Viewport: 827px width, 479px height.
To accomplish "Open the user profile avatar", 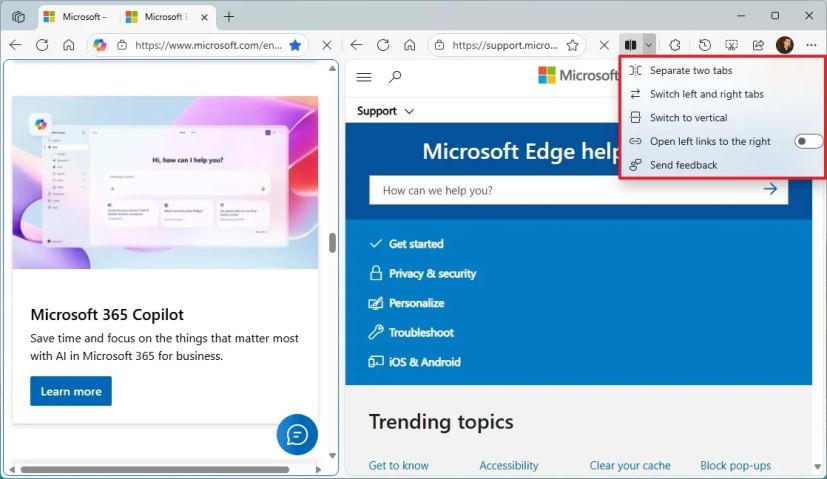I will pyautogui.click(x=785, y=45).
